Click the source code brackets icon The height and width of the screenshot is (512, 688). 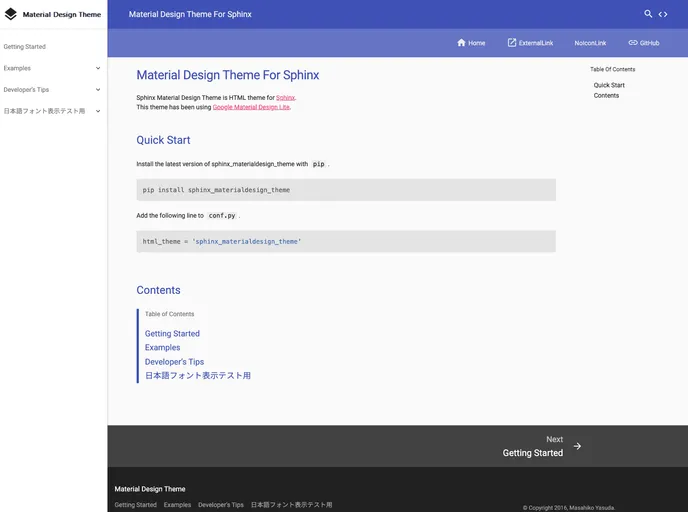point(663,14)
